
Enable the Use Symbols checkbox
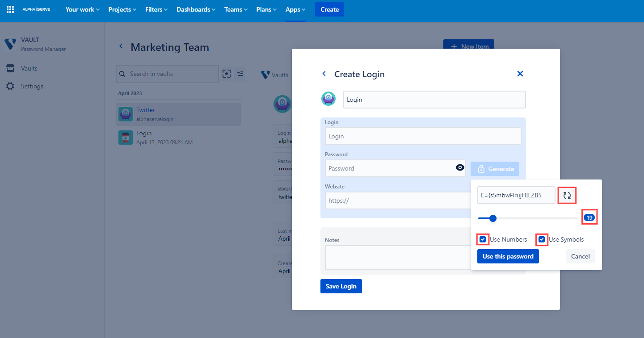[x=542, y=239]
